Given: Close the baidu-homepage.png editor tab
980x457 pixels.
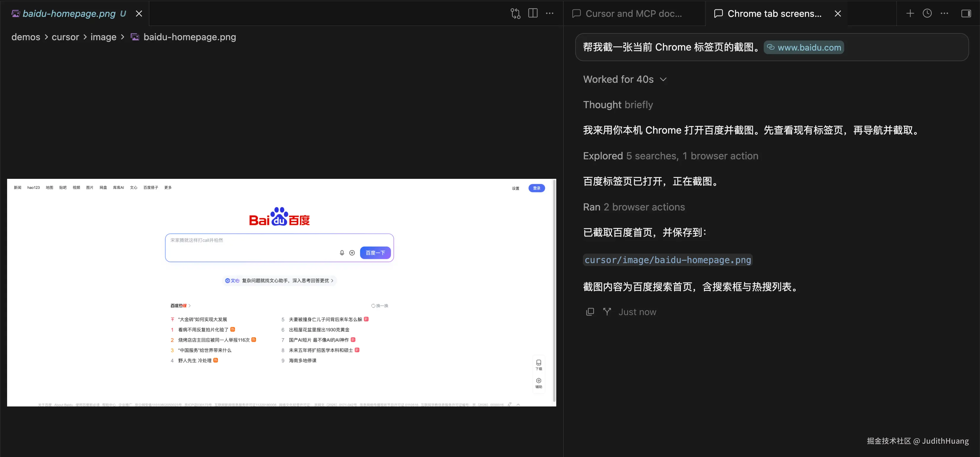Looking at the screenshot, I should 139,14.
